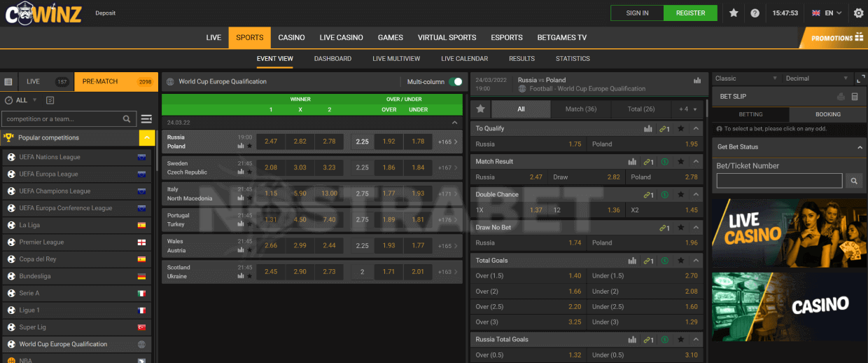Image resolution: width=868 pixels, height=363 pixels.
Task: Click the Popular competitions trophy icon
Action: point(9,138)
